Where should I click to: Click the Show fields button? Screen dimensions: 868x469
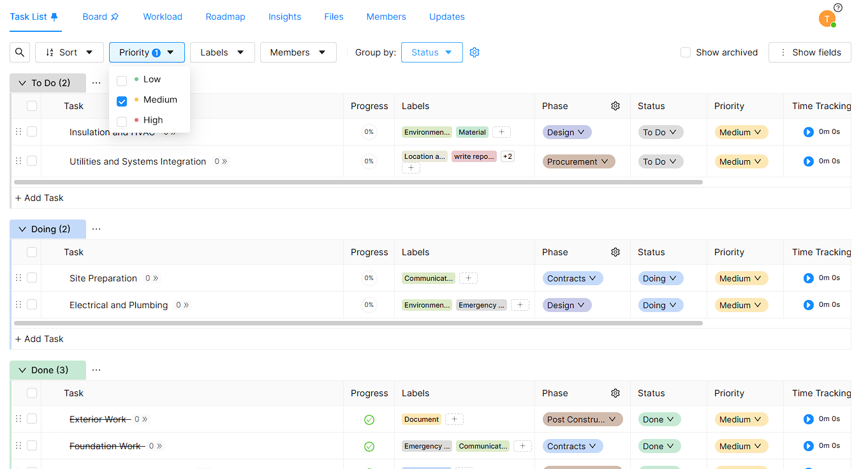[809, 52]
